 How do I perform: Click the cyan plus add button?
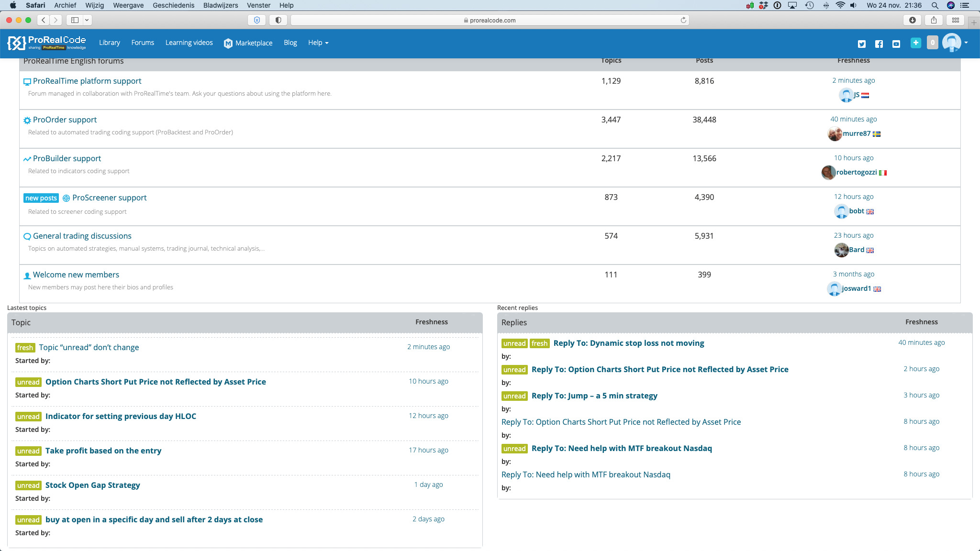[x=915, y=43]
